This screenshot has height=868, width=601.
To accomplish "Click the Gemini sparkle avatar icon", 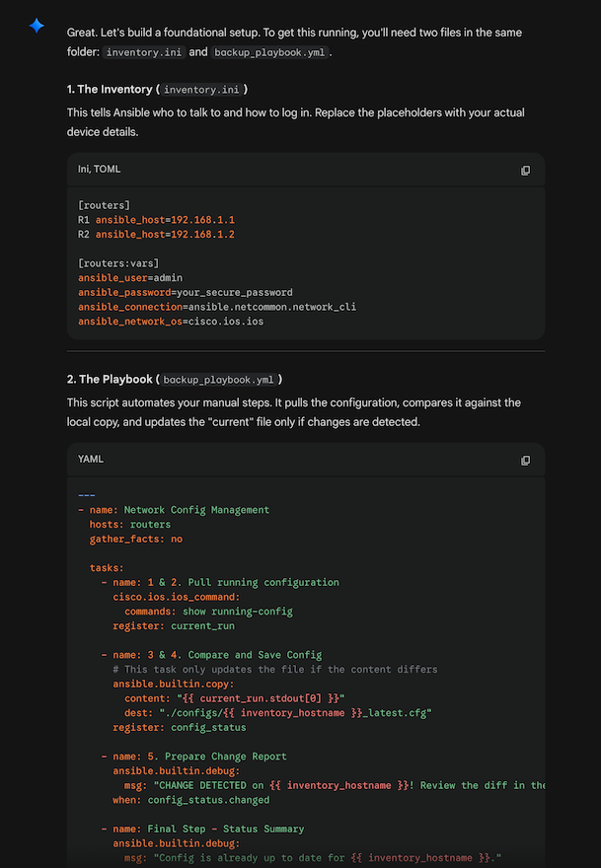I will (36, 27).
